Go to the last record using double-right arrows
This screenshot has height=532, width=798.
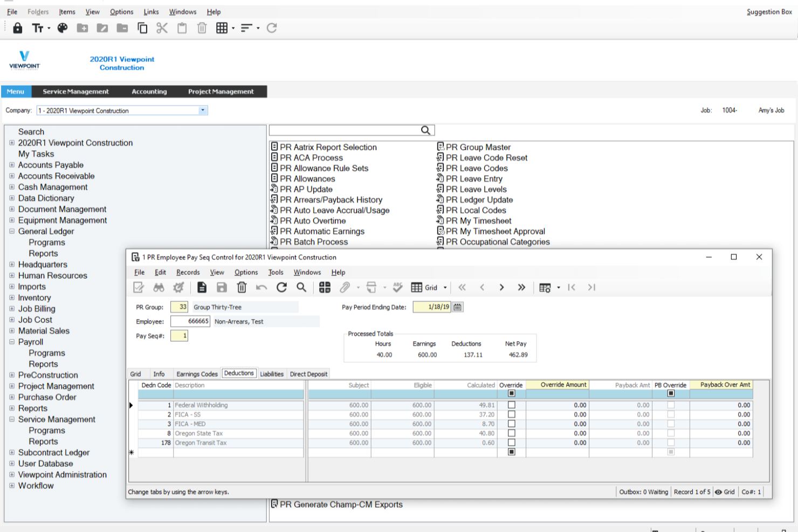(x=521, y=287)
